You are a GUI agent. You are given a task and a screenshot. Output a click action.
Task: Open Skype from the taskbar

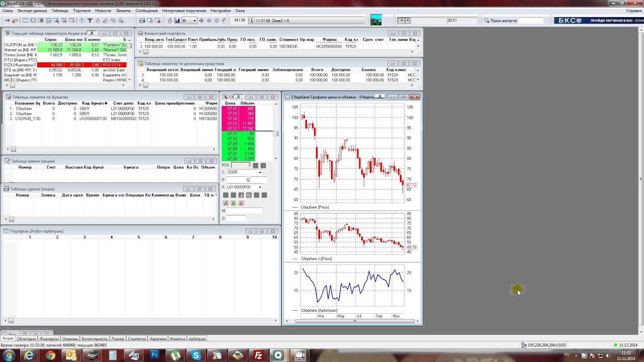coord(196,355)
